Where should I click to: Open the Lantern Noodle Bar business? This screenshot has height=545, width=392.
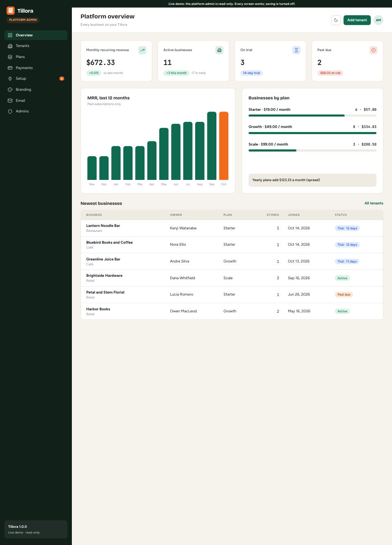[x=232, y=228]
